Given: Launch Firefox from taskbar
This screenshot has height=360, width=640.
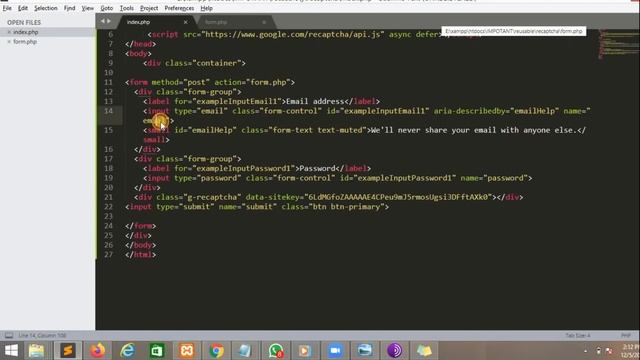Looking at the screenshot, I should 98,351.
